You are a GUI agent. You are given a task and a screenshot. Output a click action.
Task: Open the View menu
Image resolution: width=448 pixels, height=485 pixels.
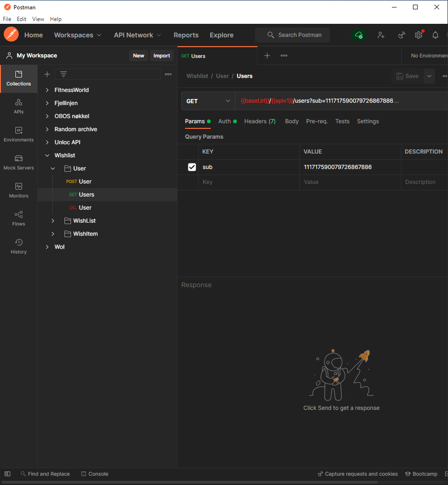(38, 19)
